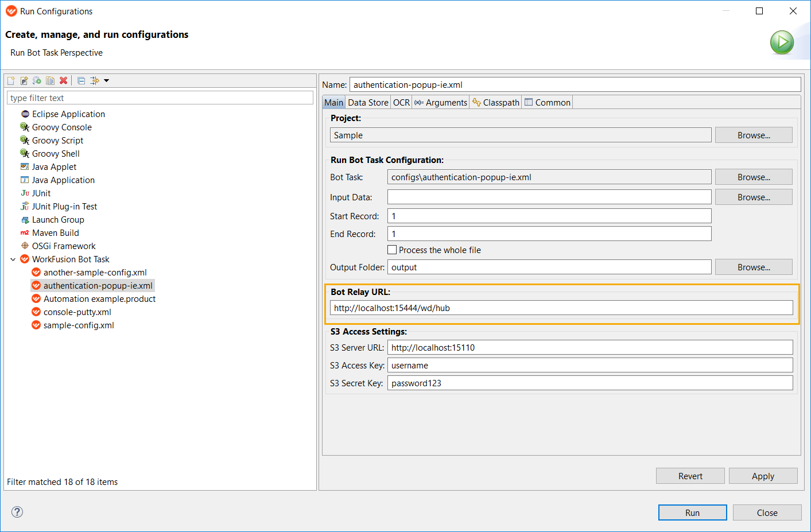Select console-putty.xml configuration
This screenshot has width=811, height=532.
click(77, 312)
